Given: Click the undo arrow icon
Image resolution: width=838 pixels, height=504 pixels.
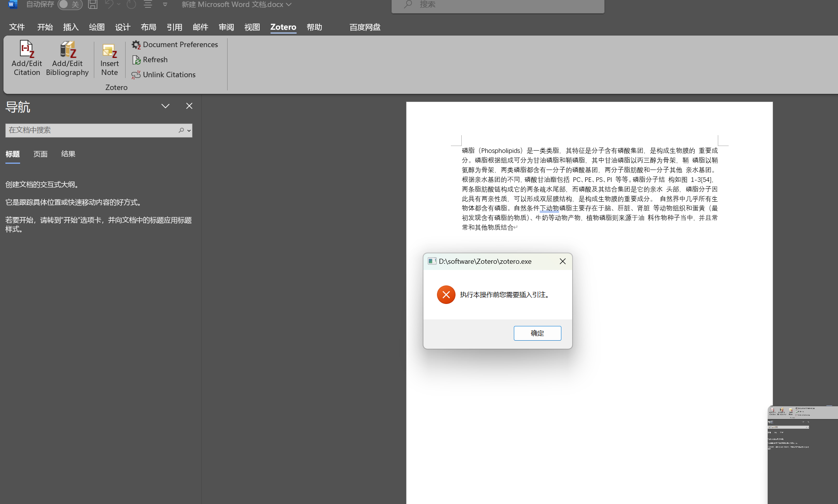Looking at the screenshot, I should pyautogui.click(x=109, y=5).
